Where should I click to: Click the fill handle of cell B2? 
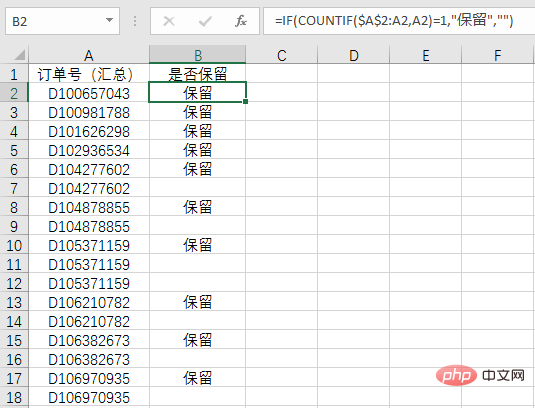coord(246,102)
